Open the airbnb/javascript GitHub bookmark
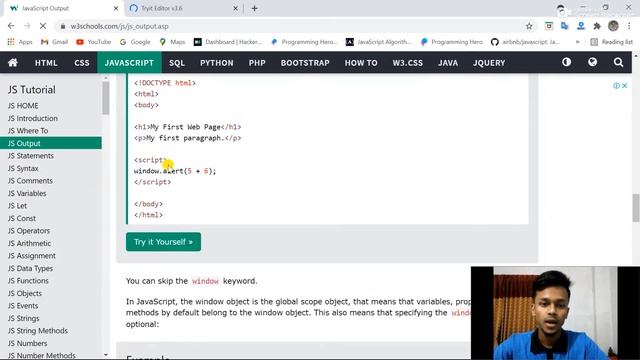 525,42
